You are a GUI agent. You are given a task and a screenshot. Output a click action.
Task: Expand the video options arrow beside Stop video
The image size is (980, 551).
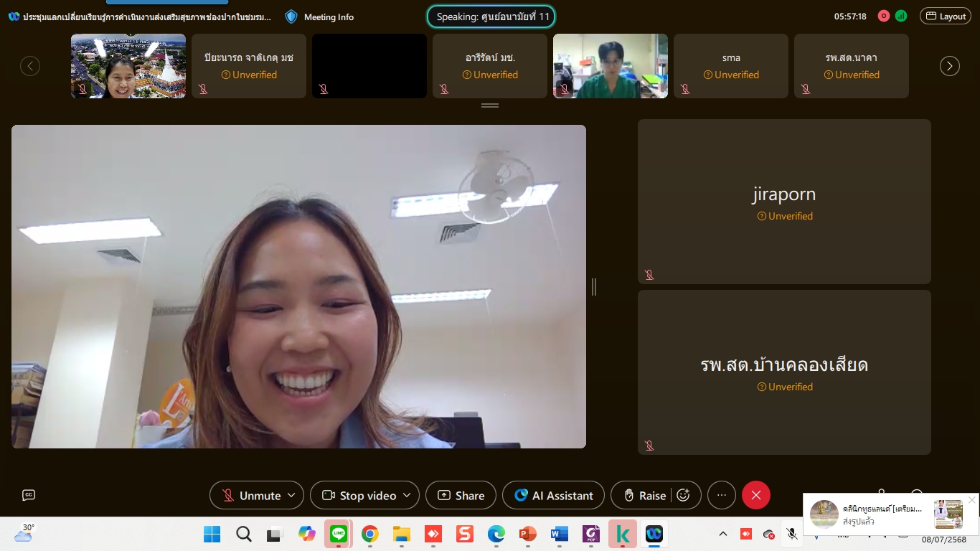(x=407, y=495)
